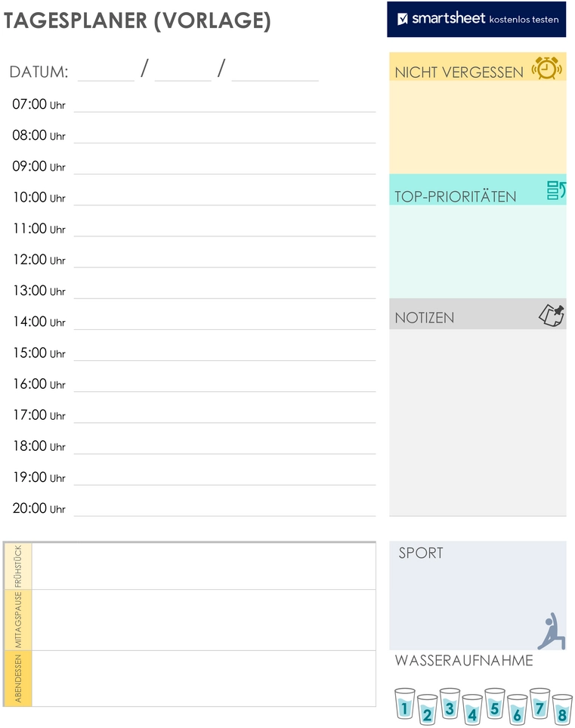The width and height of the screenshot is (575, 728).
Task: Click the alarm clock icon
Action: coord(546,68)
